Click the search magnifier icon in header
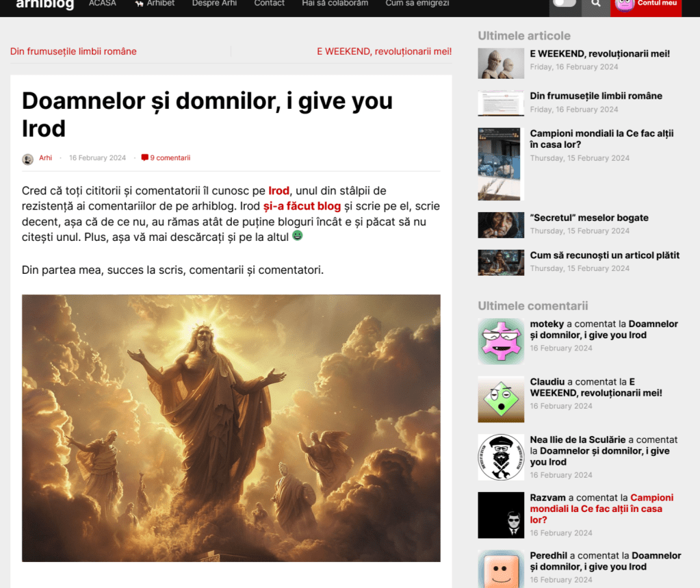This screenshot has width=700, height=588. tap(596, 3)
